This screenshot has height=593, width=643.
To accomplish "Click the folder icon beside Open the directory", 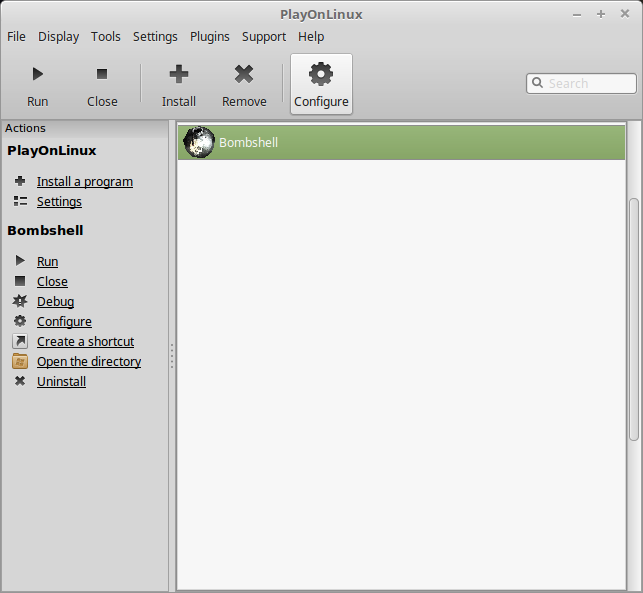I will pos(20,361).
